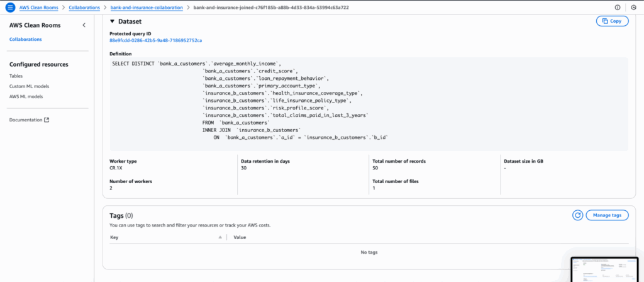Go to Collaborations breadcrumb link
644x282 pixels.
(x=84, y=8)
